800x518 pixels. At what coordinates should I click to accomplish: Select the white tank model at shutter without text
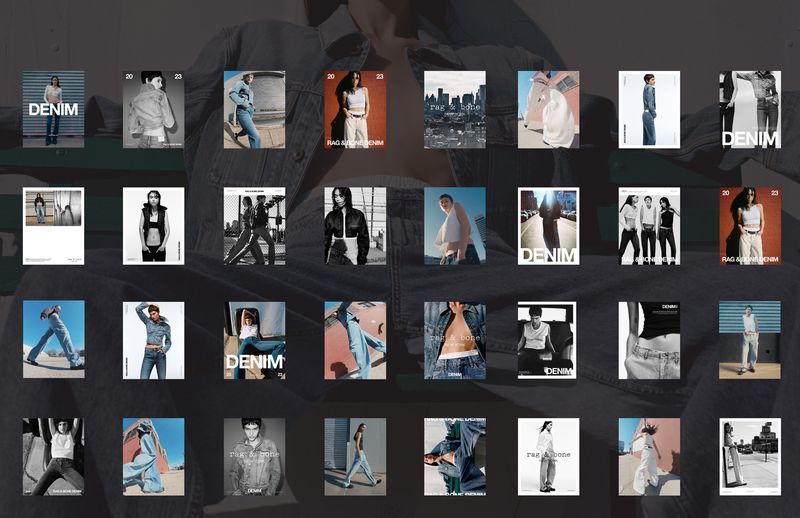pyautogui.click(x=750, y=340)
